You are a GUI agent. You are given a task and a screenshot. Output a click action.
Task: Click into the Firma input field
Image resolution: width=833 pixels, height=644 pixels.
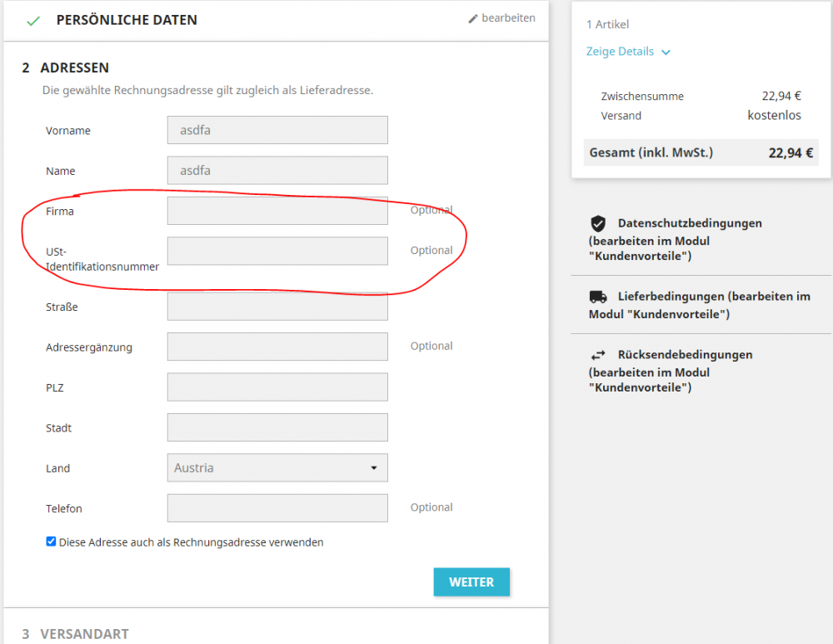pos(277,211)
